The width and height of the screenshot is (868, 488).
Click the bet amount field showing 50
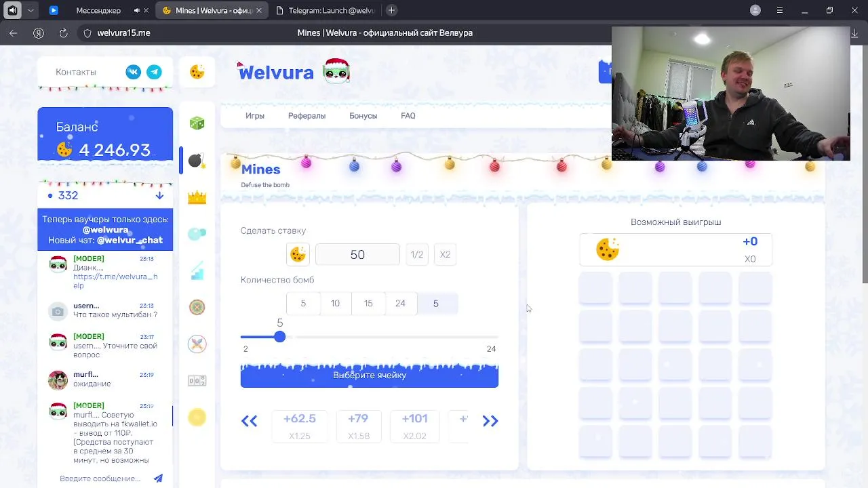coord(357,255)
